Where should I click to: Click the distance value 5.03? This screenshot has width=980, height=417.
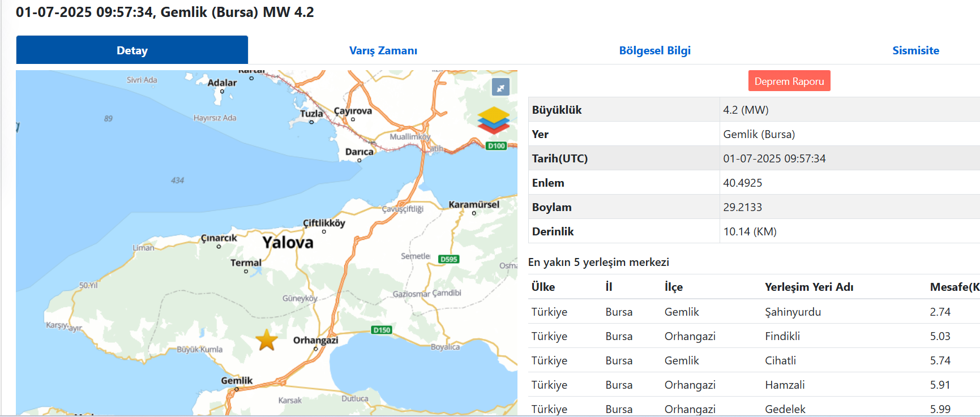940,336
